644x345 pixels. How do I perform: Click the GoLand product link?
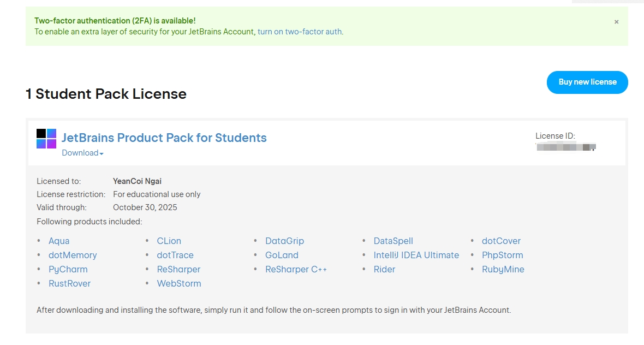tap(282, 255)
